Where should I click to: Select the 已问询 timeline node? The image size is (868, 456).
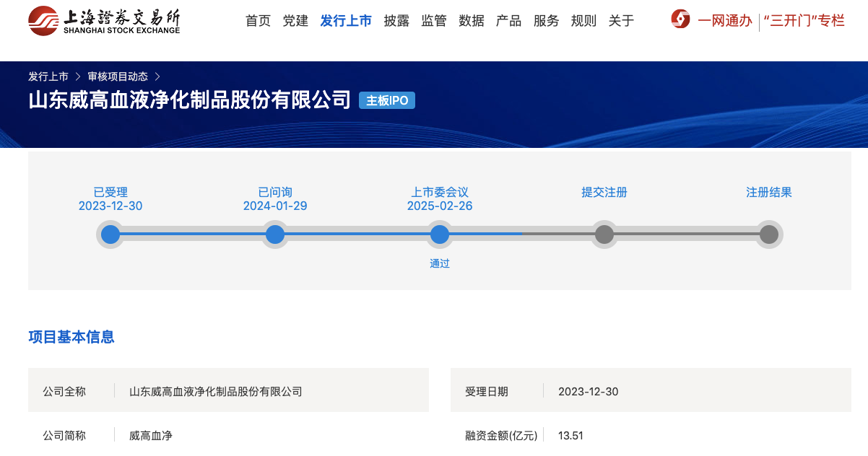click(x=275, y=234)
